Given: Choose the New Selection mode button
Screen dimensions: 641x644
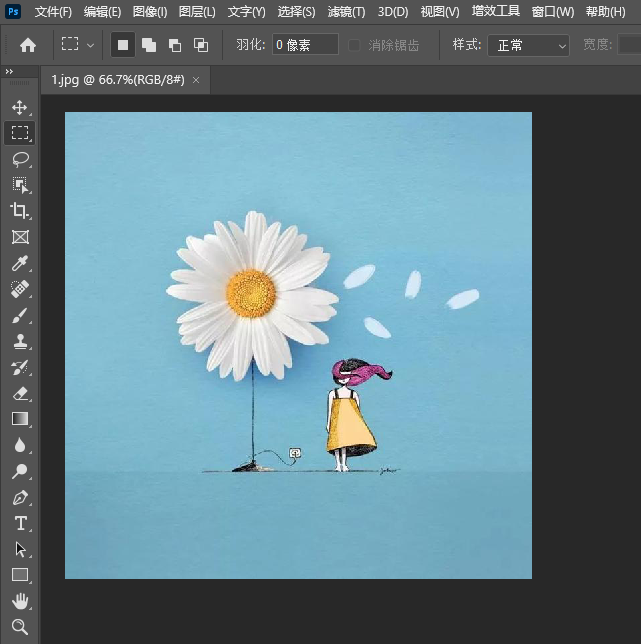Looking at the screenshot, I should click(123, 45).
